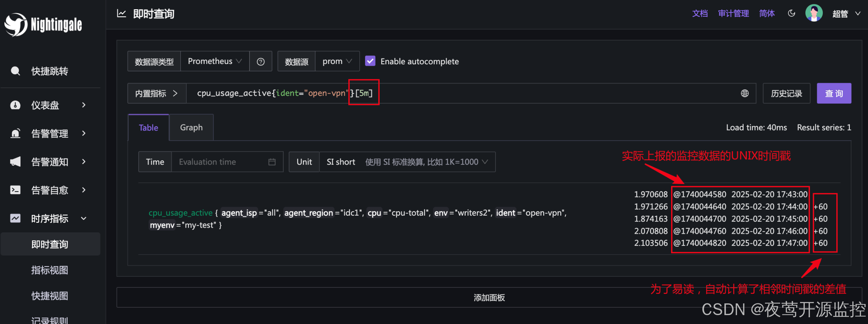Image resolution: width=868 pixels, height=324 pixels.
Task: Click Result series: 1 text
Action: coord(824,128)
